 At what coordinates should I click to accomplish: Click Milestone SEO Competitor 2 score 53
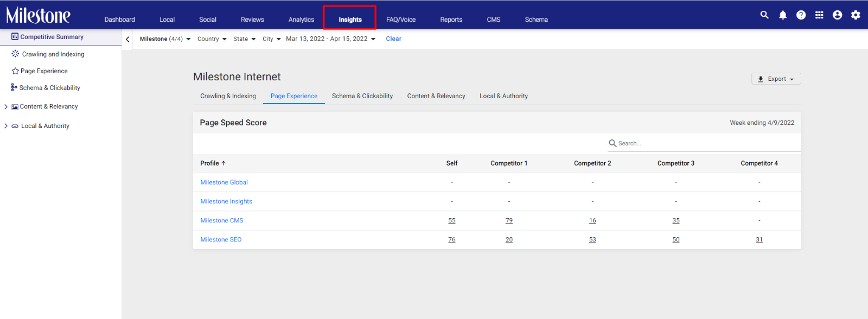(592, 240)
